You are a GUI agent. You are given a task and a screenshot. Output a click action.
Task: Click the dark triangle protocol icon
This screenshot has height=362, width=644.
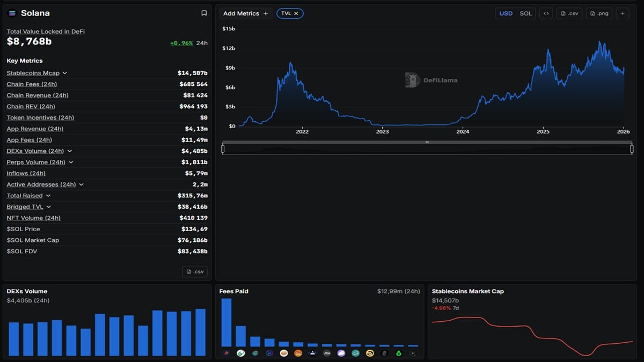click(312, 353)
